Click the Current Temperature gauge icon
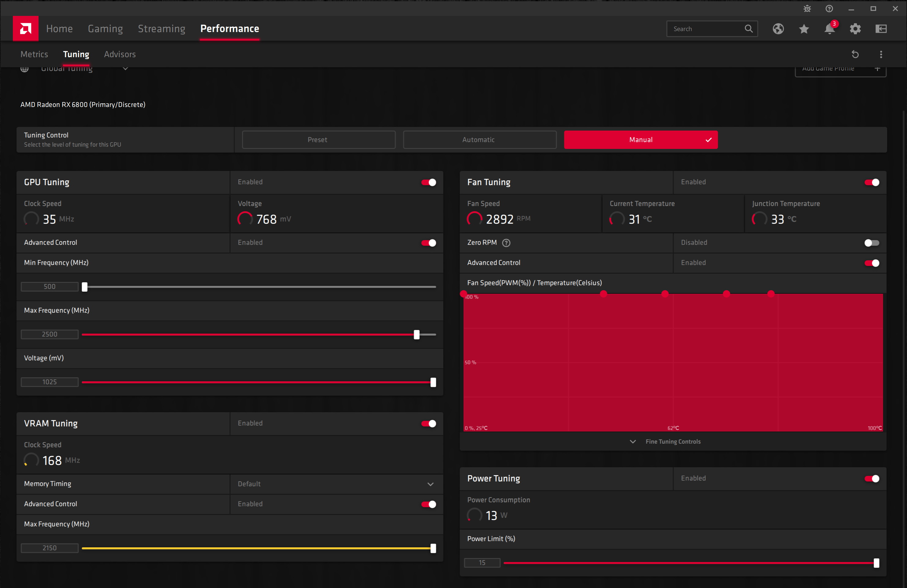 [617, 219]
